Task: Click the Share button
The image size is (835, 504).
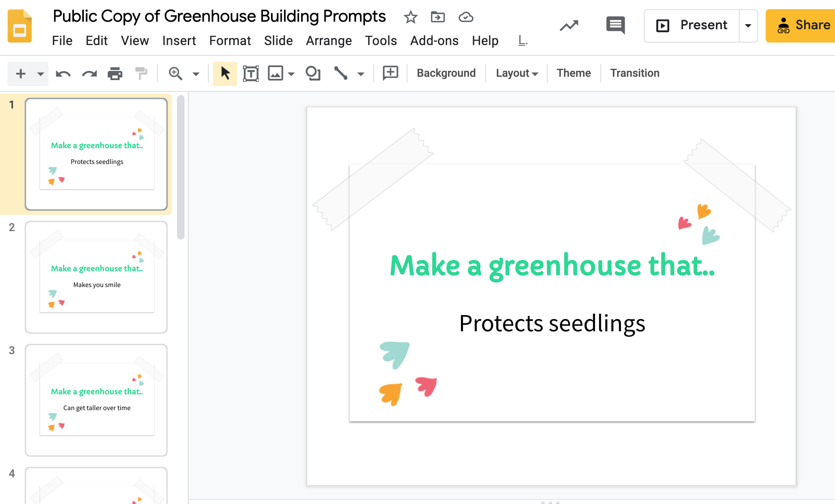Action: click(x=805, y=25)
